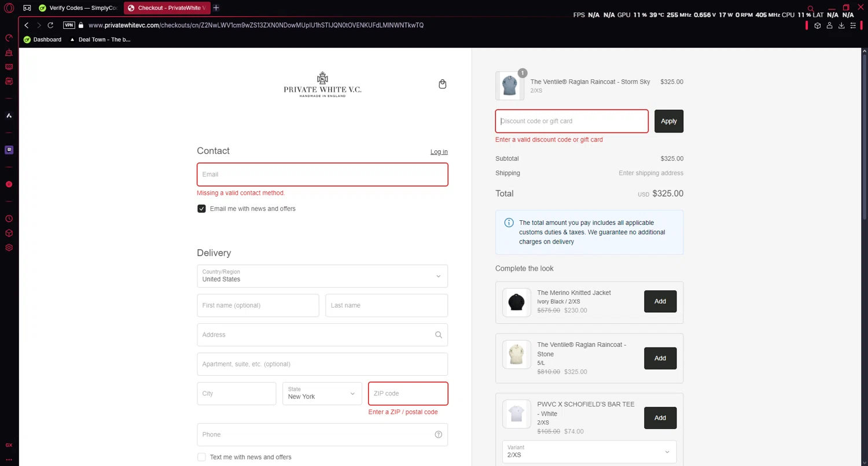Click the Log in link
This screenshot has width=868, height=466.
[x=439, y=152]
